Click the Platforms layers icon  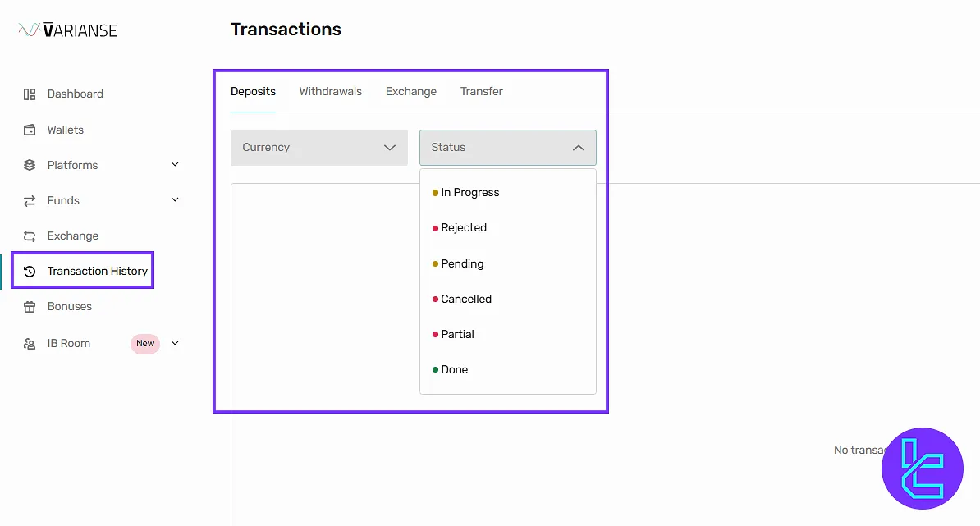pos(30,165)
